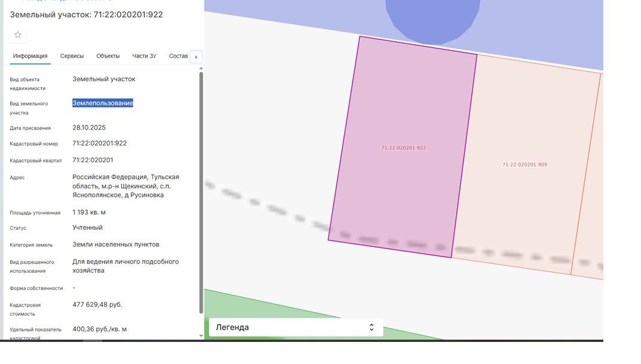641x364 pixels.
Task: Show more tabs with right arrow
Action: (196, 57)
